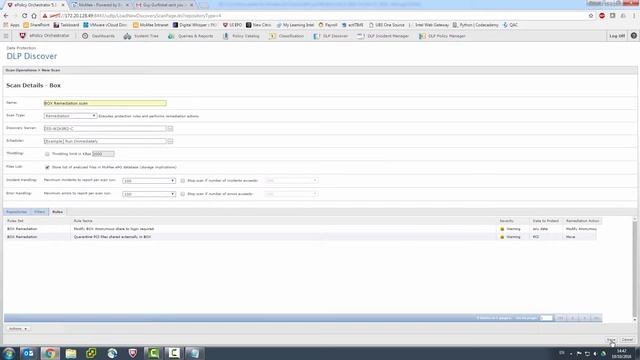Browse for a Schedule with the ellipsis button
Screen dimensions: 640x360
[170, 141]
